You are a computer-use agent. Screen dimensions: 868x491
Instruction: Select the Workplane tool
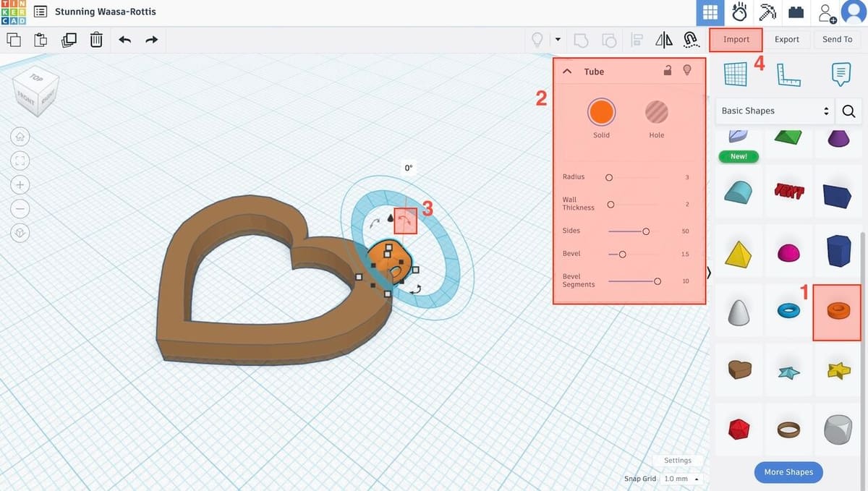click(x=736, y=74)
